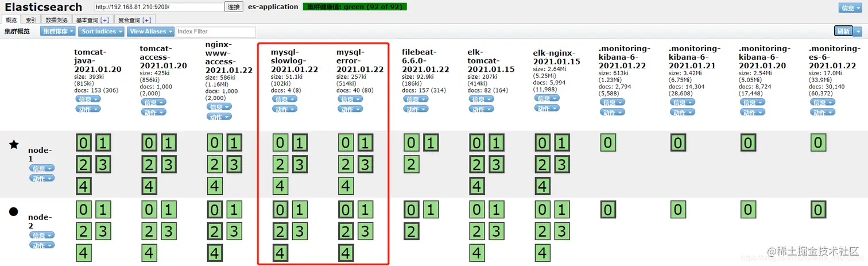This screenshot has height=266, width=868.
Task: Select shard 3 of tomcat-java on node-1
Action: (x=103, y=165)
